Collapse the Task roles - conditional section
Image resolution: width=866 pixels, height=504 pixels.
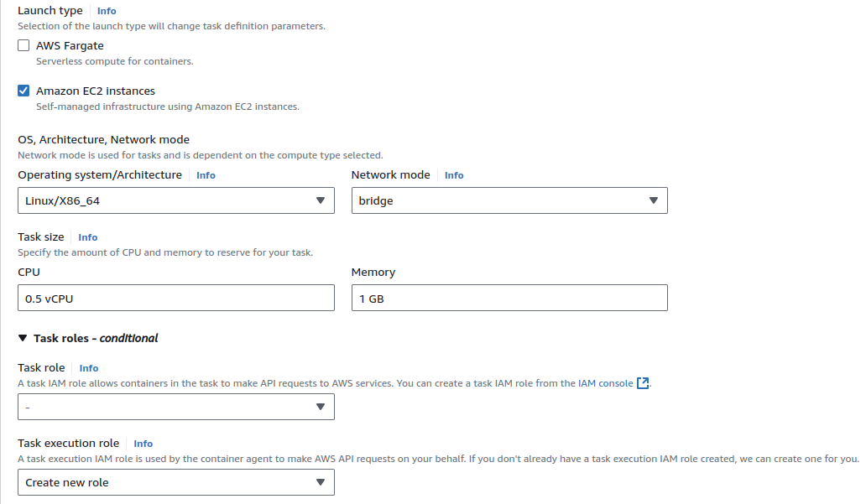coord(22,338)
